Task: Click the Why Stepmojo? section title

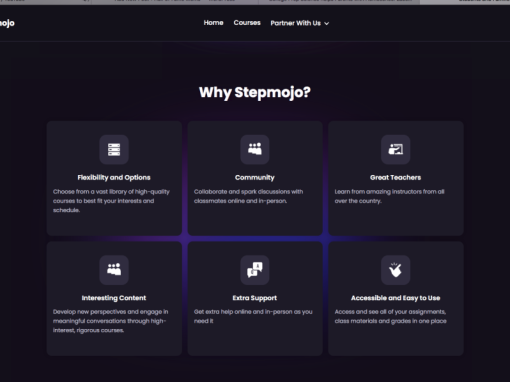Action: tap(255, 92)
